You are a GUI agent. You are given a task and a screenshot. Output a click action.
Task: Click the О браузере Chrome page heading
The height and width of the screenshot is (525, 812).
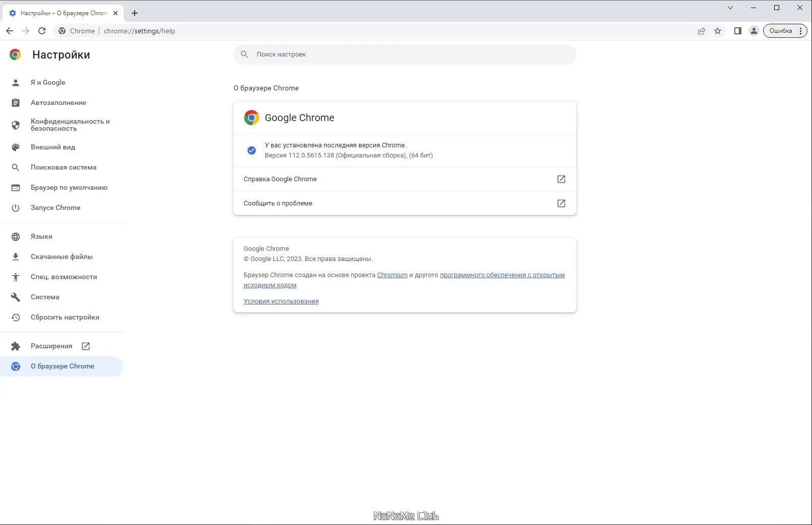tap(266, 88)
